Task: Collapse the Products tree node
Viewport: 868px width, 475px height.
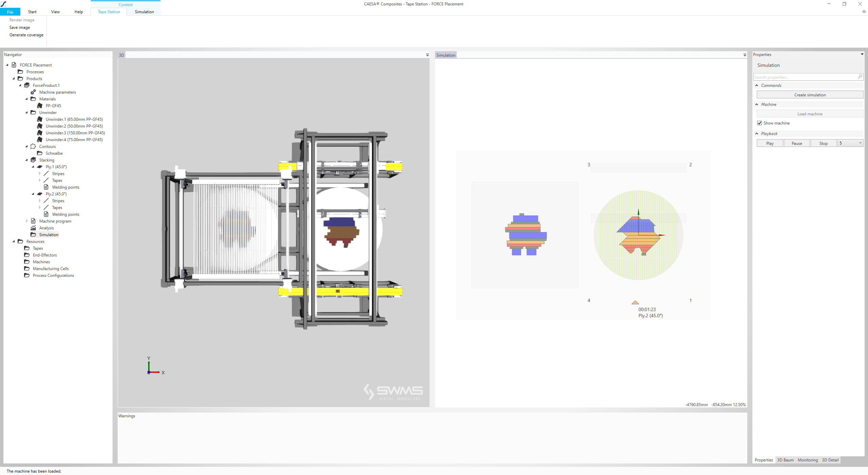Action: tap(14, 78)
